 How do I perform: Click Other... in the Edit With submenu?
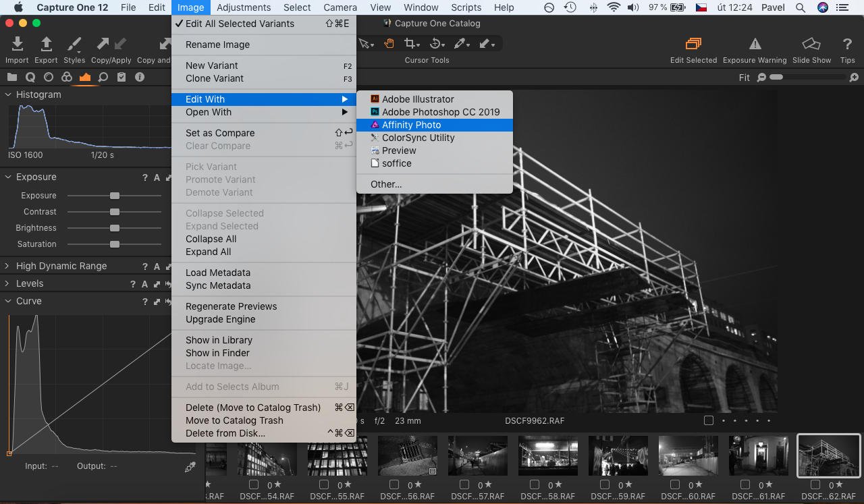coord(386,184)
